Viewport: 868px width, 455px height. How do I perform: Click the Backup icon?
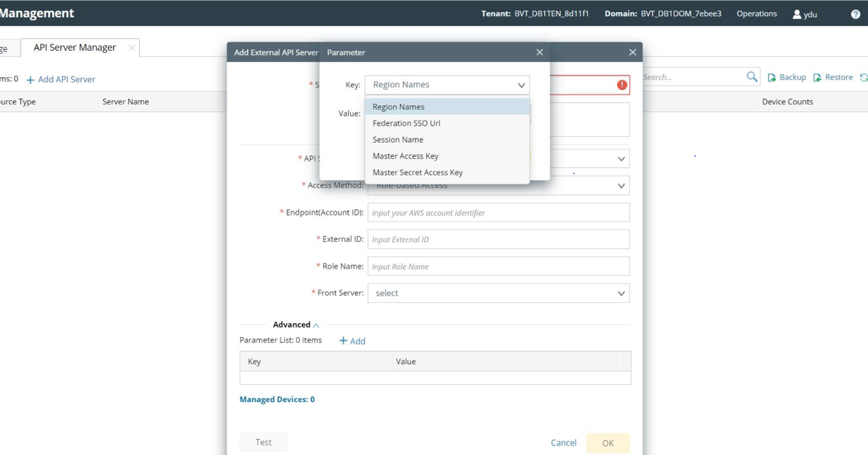click(771, 77)
